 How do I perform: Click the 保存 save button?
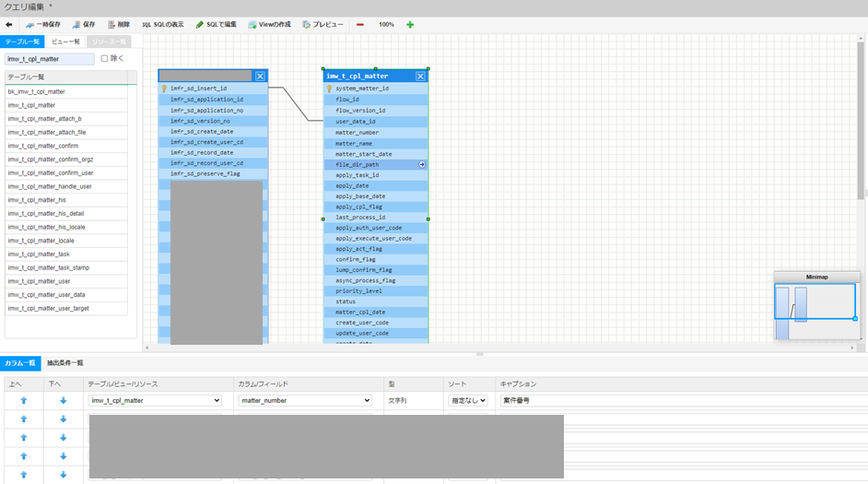tap(84, 24)
